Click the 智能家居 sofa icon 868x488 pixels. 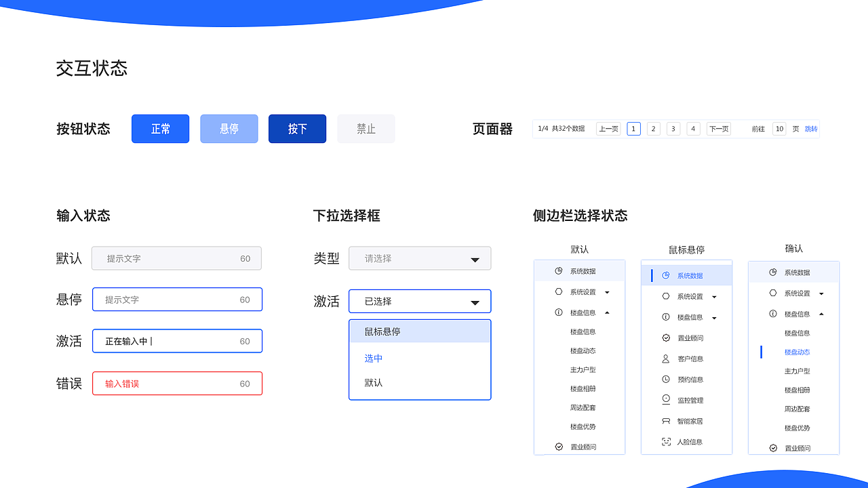[x=666, y=421]
